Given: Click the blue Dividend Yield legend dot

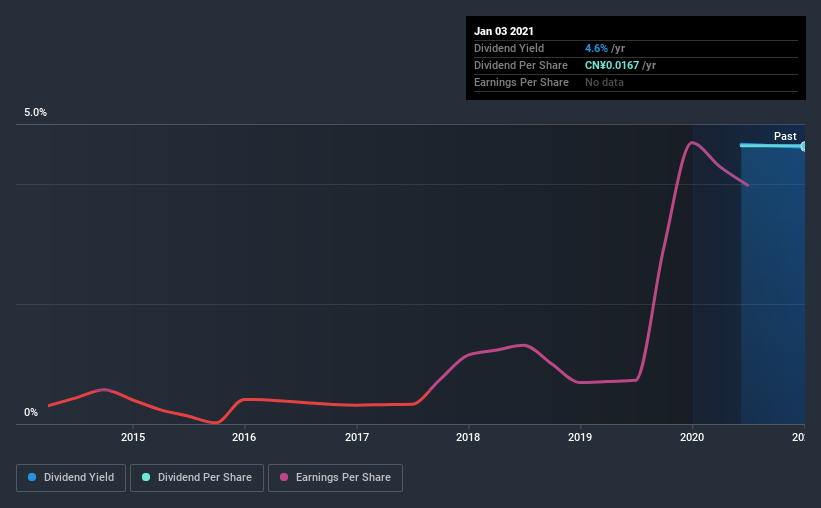Looking at the screenshot, I should click(32, 477).
